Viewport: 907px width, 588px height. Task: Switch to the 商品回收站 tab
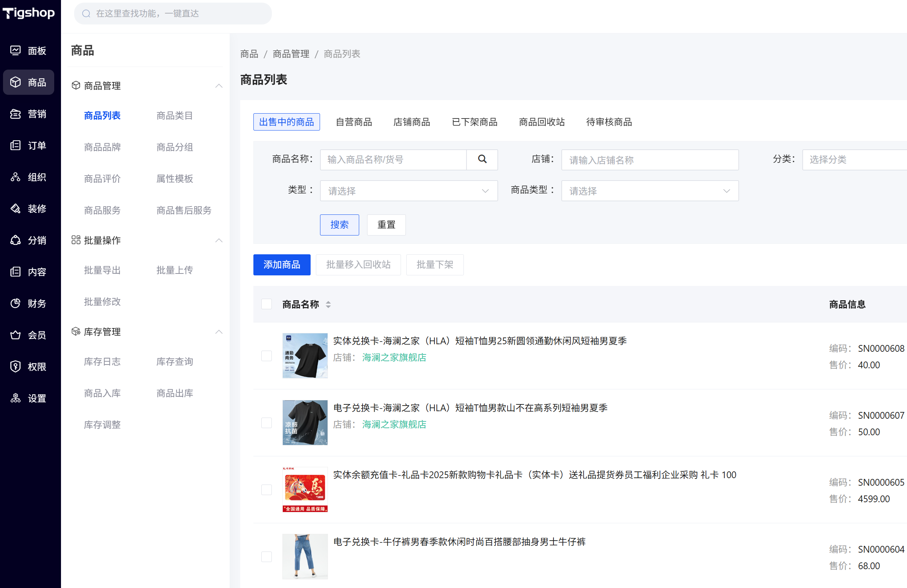tap(541, 122)
